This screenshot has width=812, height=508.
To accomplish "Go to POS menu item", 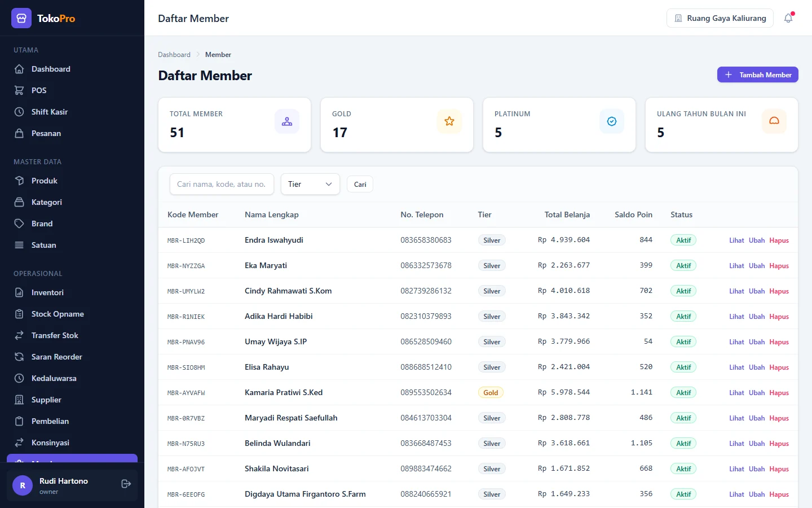I will [x=72, y=90].
